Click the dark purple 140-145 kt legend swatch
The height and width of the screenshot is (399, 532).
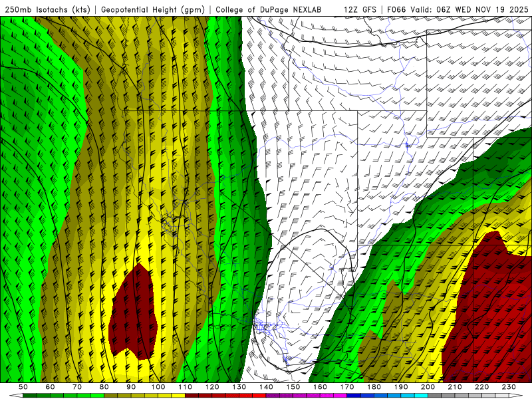point(273,395)
